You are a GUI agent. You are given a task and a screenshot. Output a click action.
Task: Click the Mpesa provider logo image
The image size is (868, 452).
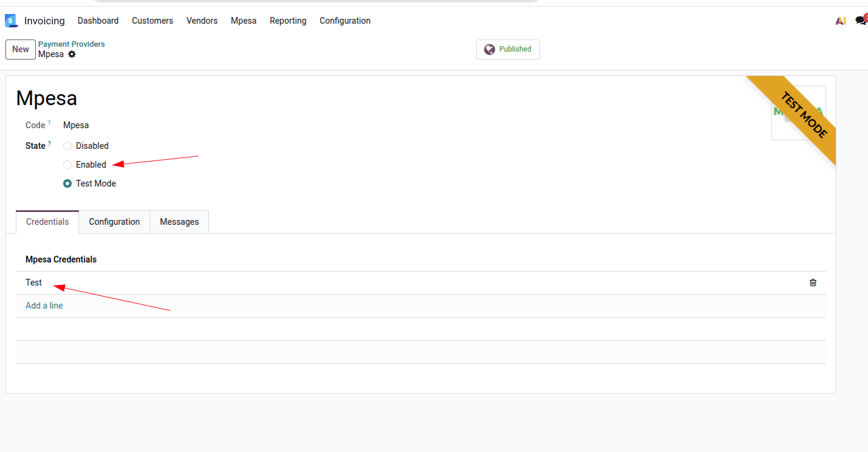click(798, 113)
